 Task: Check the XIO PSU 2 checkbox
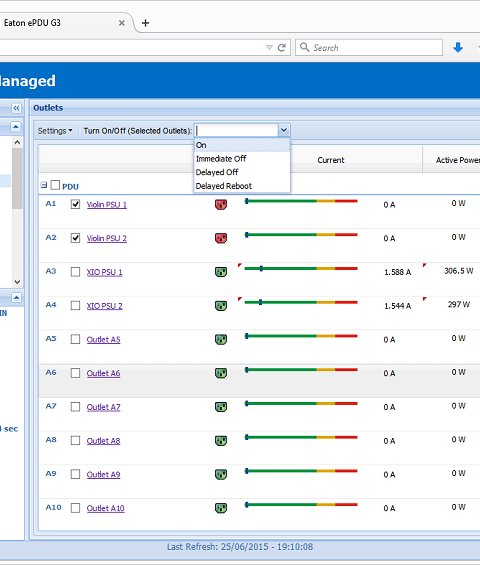pyautogui.click(x=75, y=306)
